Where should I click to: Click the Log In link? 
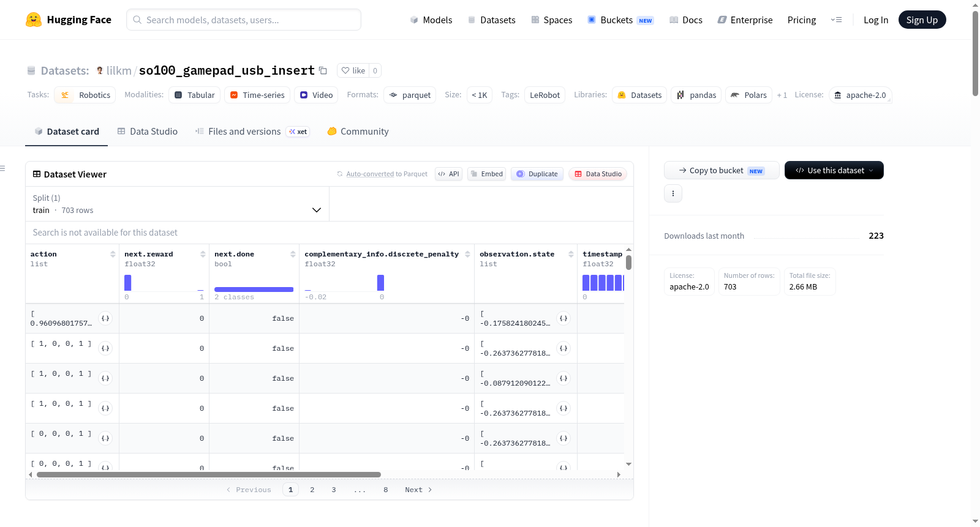pyautogui.click(x=876, y=20)
